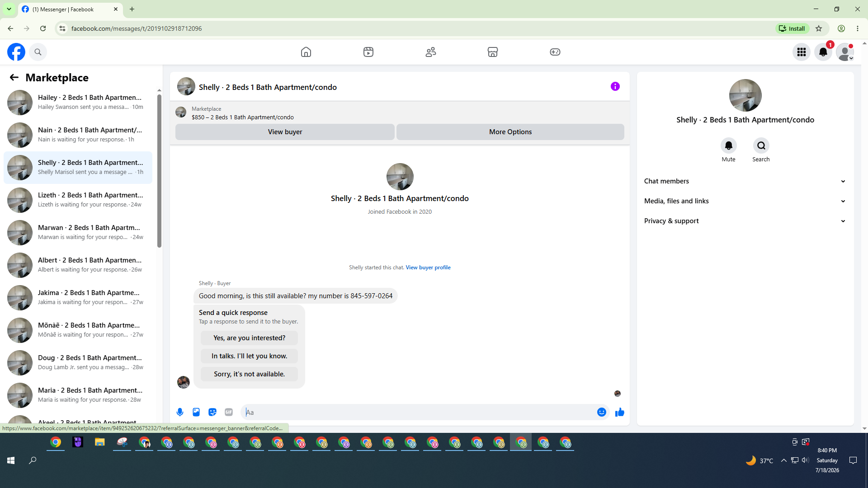
Task: Open the emoji picker smiley icon
Action: (x=602, y=412)
